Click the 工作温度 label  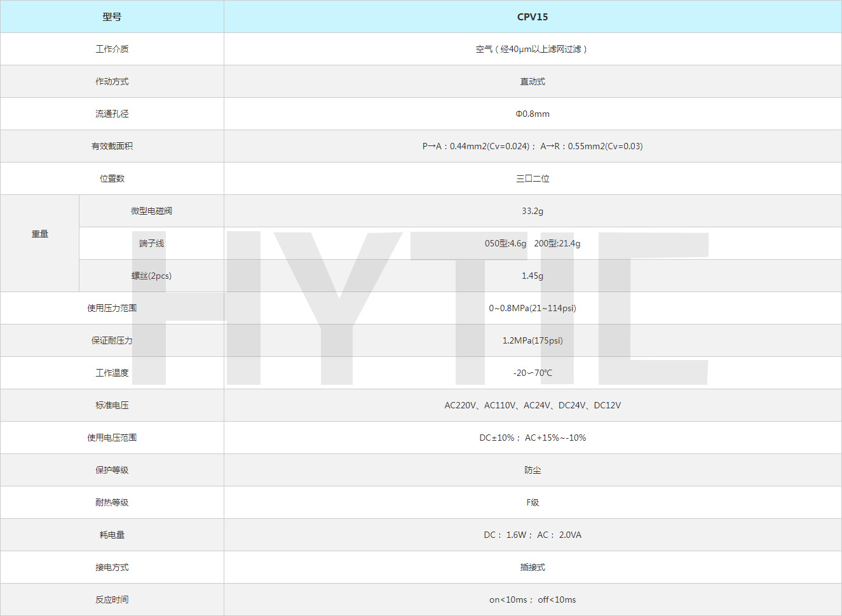pyautogui.click(x=112, y=373)
